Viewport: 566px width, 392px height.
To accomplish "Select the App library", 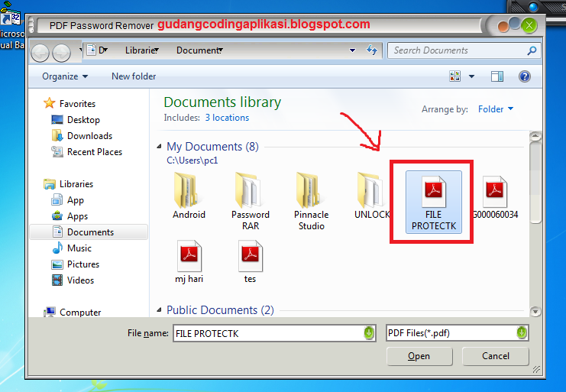I will click(x=75, y=200).
